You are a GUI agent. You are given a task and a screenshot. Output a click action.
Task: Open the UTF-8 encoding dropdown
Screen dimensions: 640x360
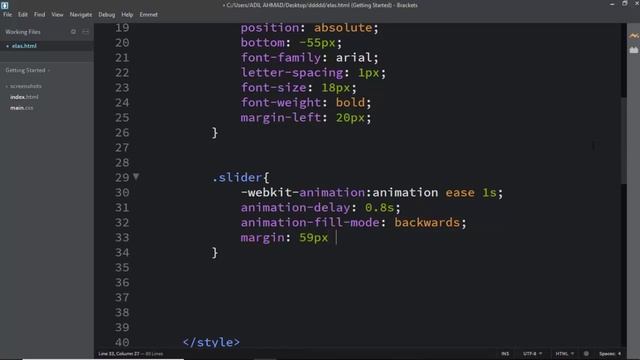coord(532,353)
